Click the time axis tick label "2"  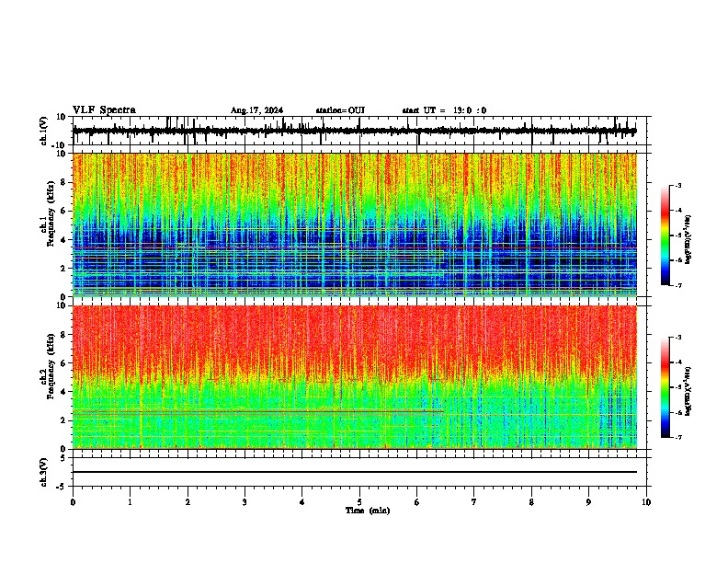[188, 502]
